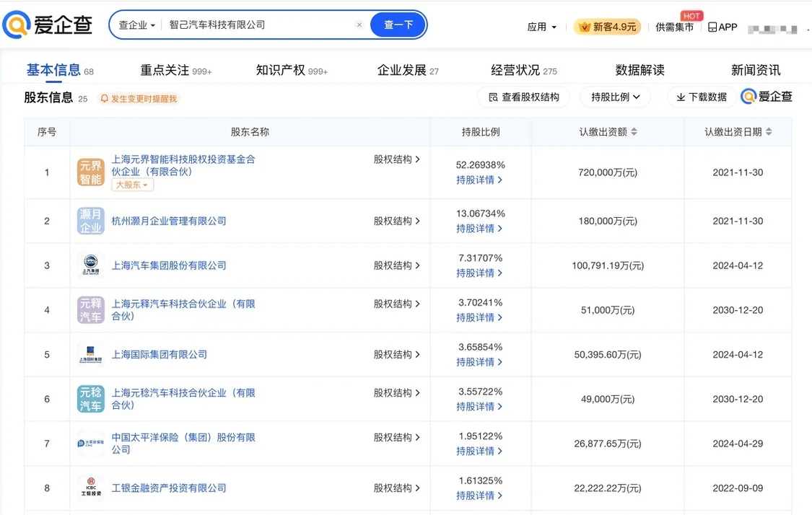The image size is (812, 515).
Task: Click the 上海国际集团 logo icon
Action: point(91,355)
